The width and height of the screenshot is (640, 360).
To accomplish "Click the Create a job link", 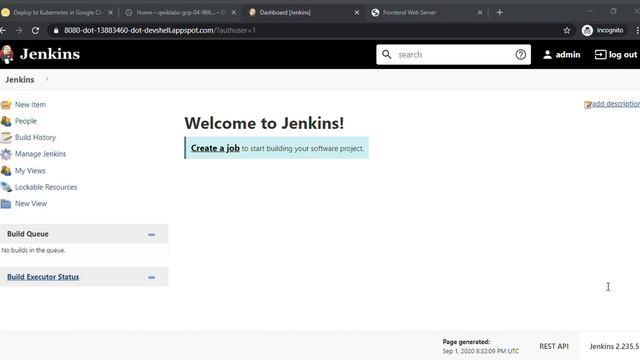I will tap(215, 148).
